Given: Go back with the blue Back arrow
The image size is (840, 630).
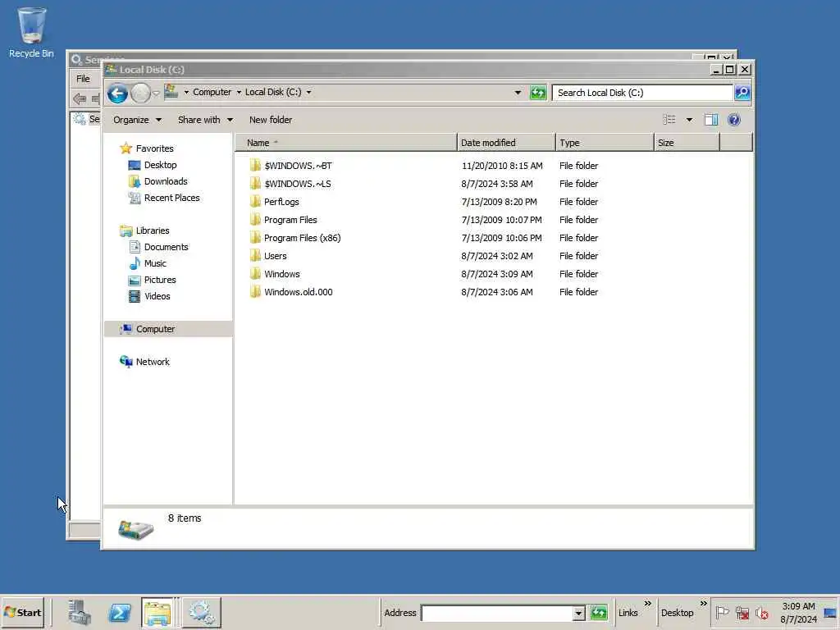Looking at the screenshot, I should coord(117,94).
